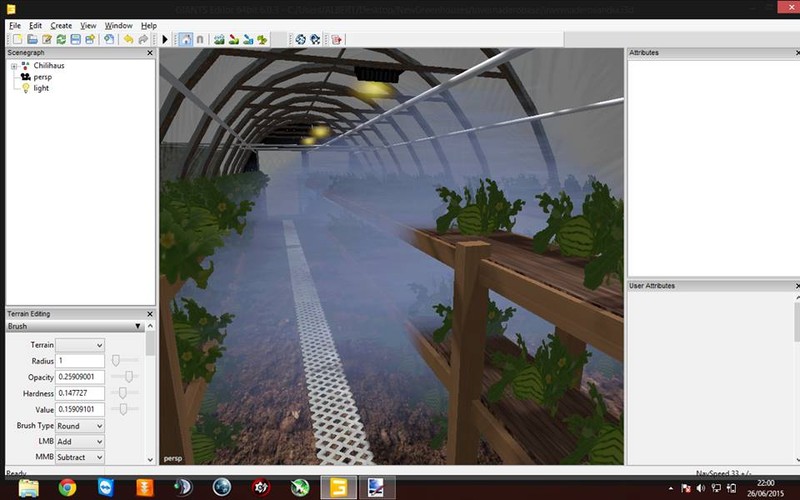
Task: Open the Window menu
Action: (x=118, y=25)
